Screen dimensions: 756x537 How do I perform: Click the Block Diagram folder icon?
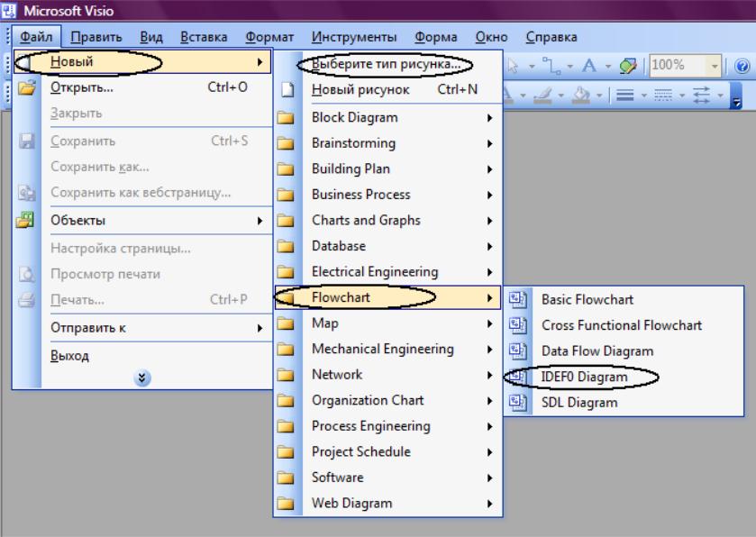tap(286, 117)
